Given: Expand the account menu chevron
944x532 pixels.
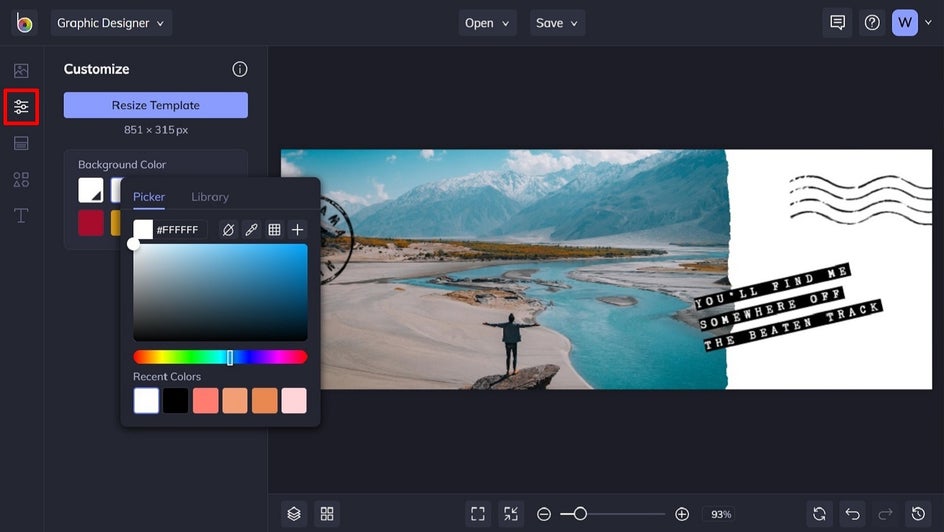Looking at the screenshot, I should [928, 23].
